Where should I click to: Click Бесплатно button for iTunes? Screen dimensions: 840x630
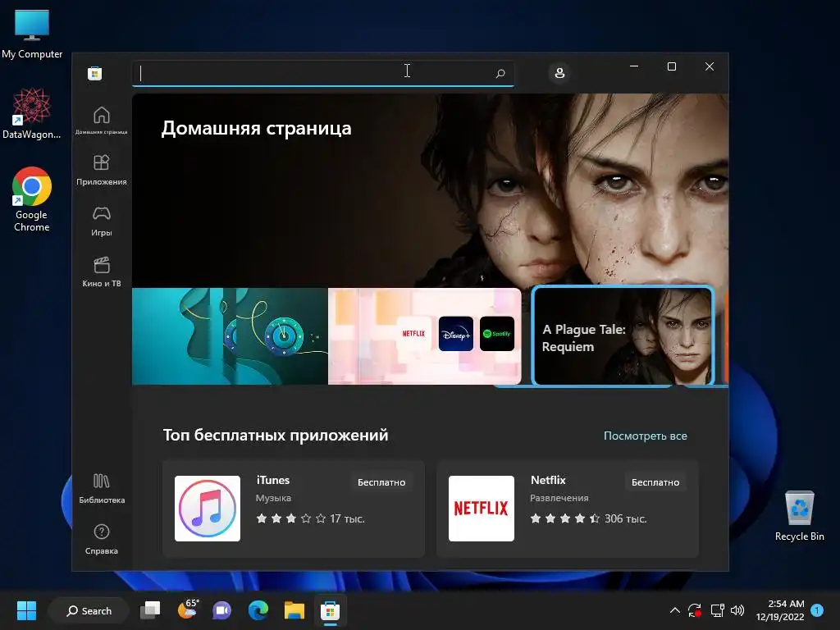coord(381,482)
